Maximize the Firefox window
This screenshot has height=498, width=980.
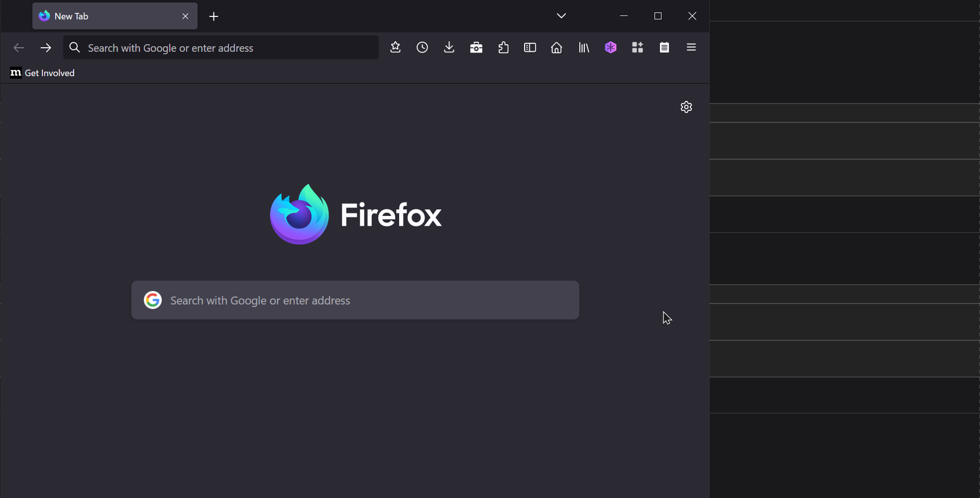coord(658,16)
